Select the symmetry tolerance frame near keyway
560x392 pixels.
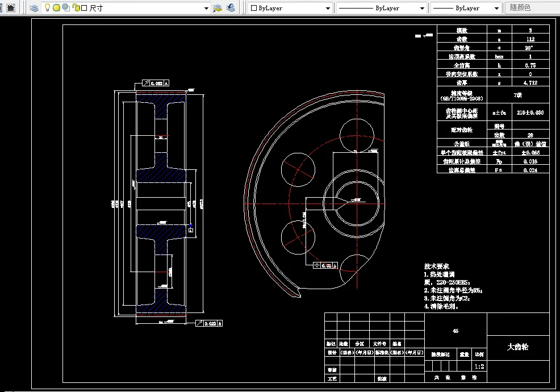click(325, 265)
